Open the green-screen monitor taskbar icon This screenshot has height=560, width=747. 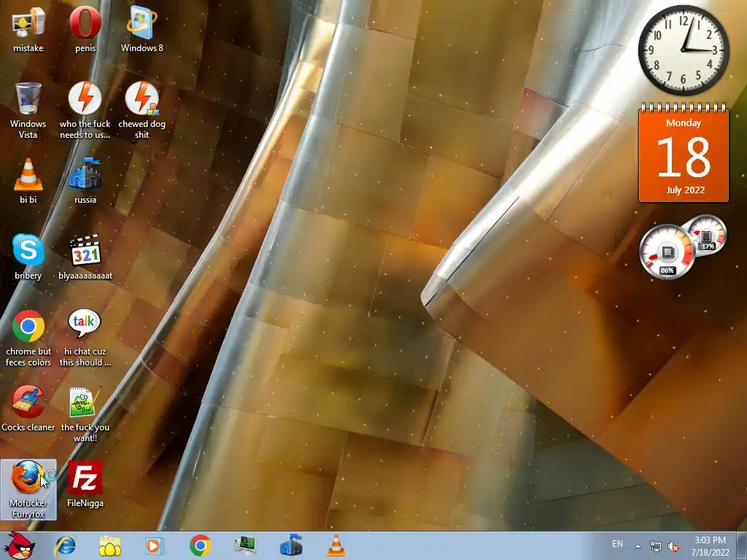point(246,545)
